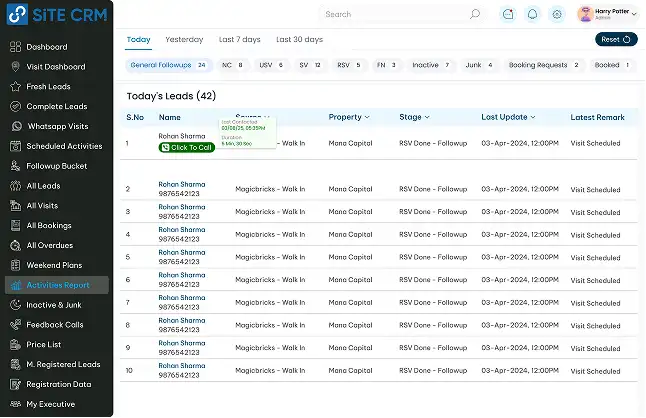Expand the Harry Potter account dropdown arrow

634,14
